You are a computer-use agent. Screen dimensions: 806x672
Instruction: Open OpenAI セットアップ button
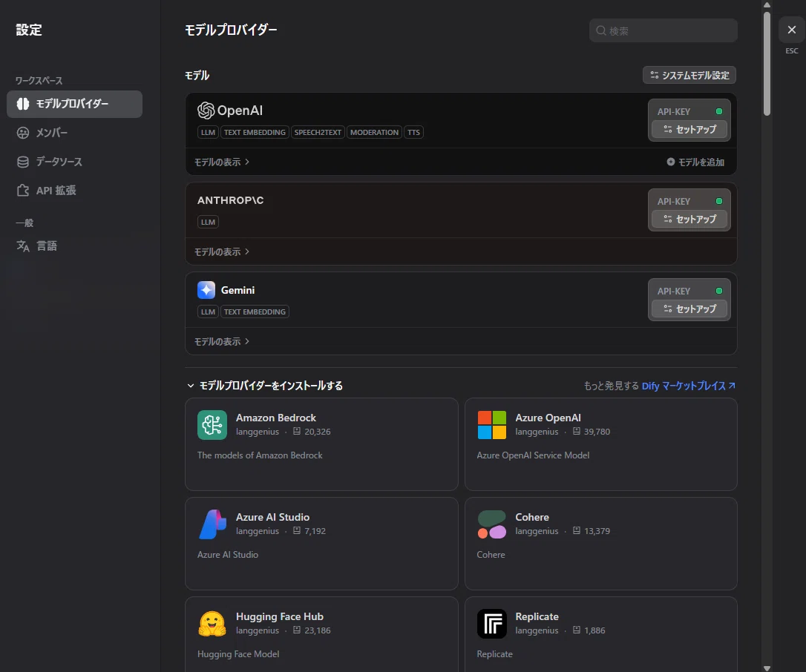689,130
